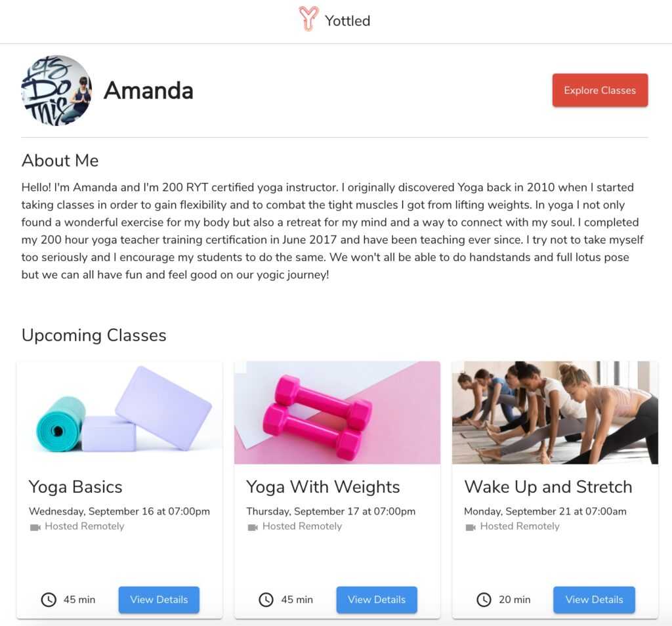This screenshot has height=626, width=672.
Task: Click Amanda's round profile avatar
Action: (x=56, y=90)
